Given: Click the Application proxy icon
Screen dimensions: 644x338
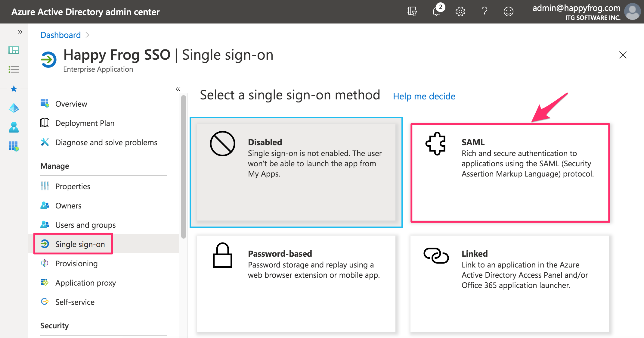Looking at the screenshot, I should [x=45, y=282].
